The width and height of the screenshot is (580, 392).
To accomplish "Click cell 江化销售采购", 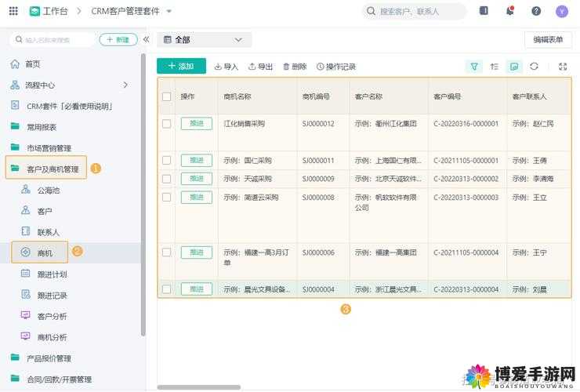I will coord(244,123).
